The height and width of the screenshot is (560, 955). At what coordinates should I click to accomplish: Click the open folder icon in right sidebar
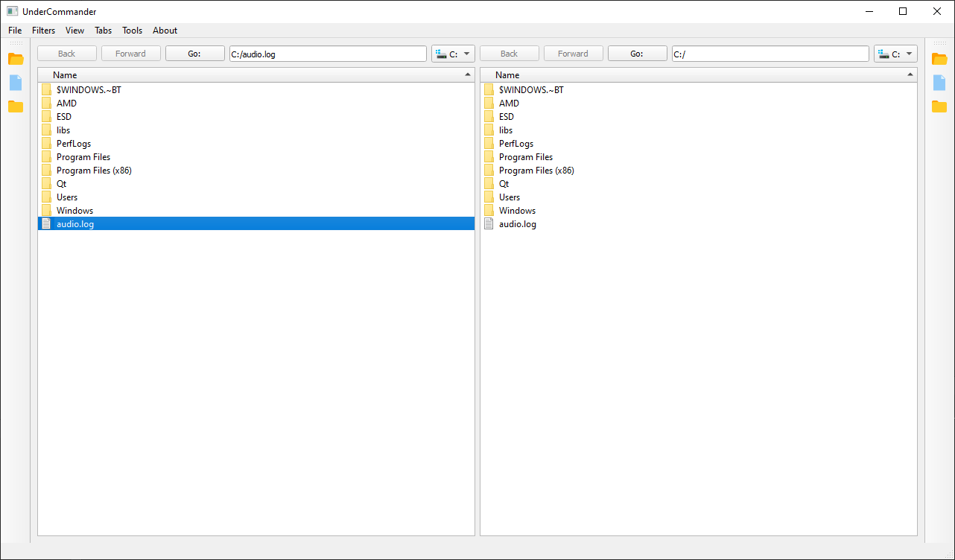pos(939,59)
